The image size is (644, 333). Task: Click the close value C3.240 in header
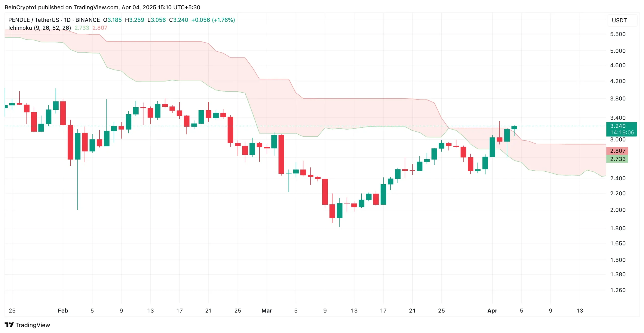pos(178,20)
